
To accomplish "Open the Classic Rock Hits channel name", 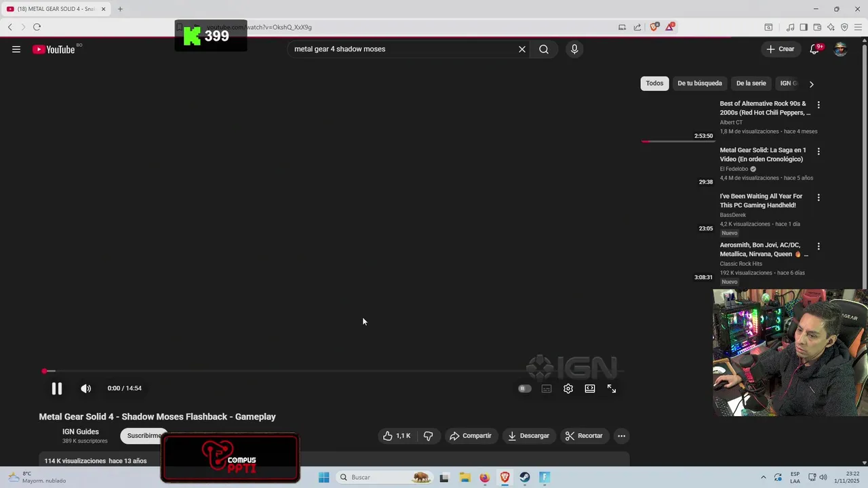I will (x=741, y=264).
